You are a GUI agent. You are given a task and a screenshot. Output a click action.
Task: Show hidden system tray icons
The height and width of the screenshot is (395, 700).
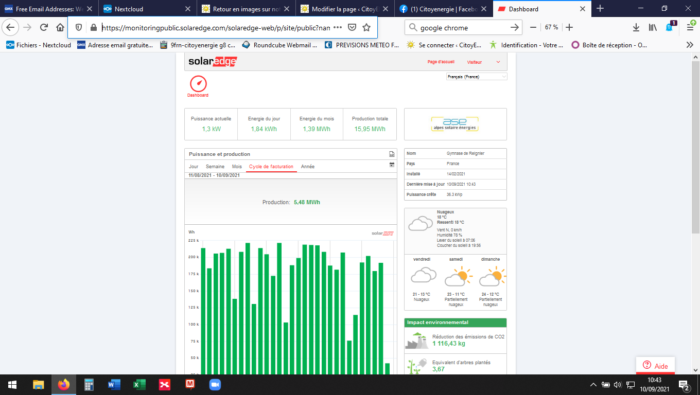(x=593, y=385)
